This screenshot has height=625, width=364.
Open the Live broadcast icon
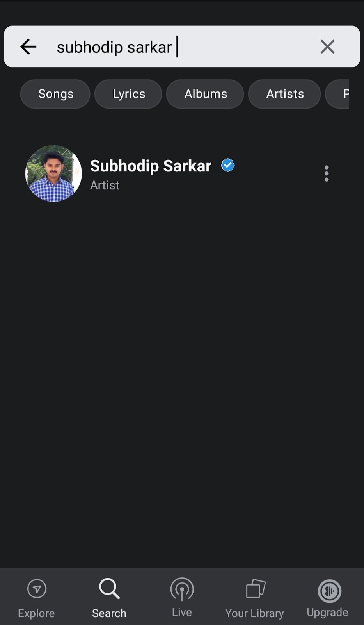pos(182,589)
